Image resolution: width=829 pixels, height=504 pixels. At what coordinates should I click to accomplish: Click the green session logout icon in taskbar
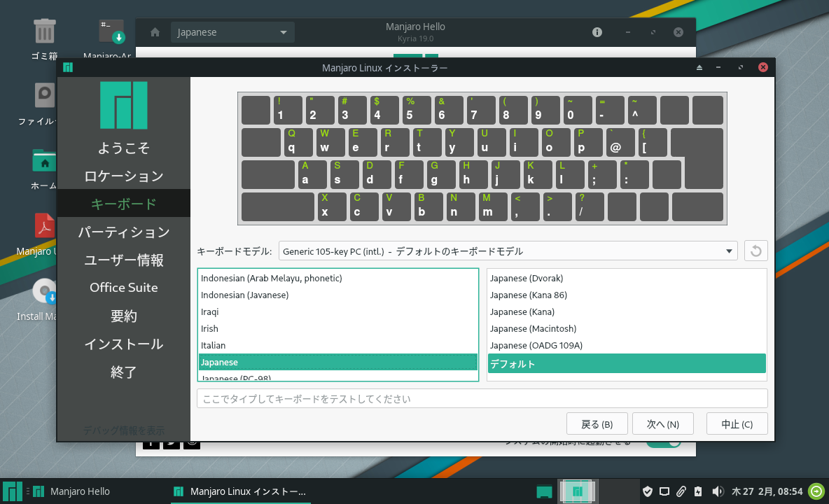point(816,492)
